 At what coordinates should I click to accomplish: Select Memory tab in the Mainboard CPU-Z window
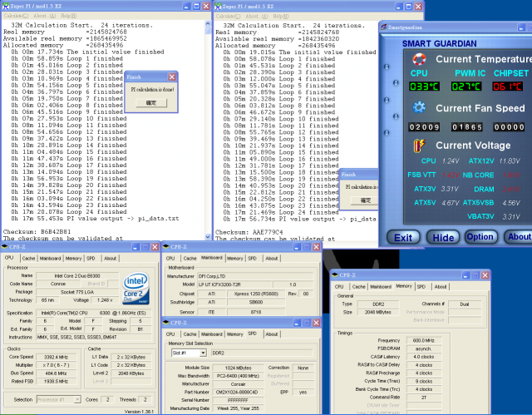pyautogui.click(x=235, y=258)
